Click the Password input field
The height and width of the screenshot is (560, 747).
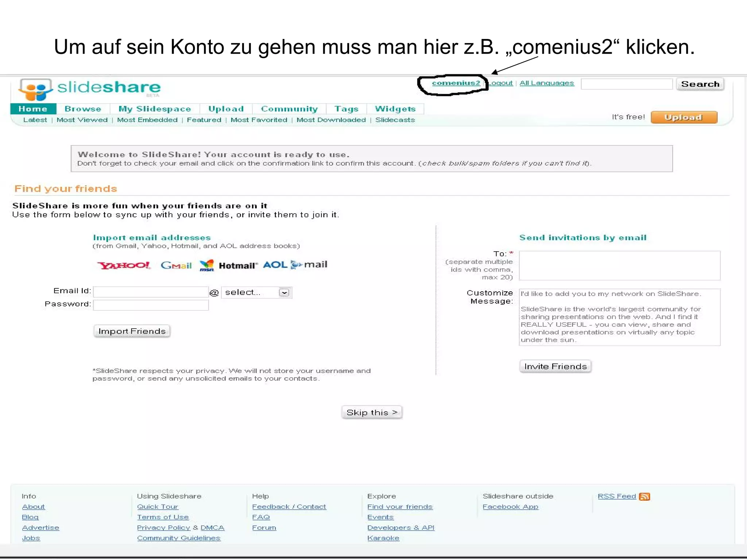click(x=151, y=305)
